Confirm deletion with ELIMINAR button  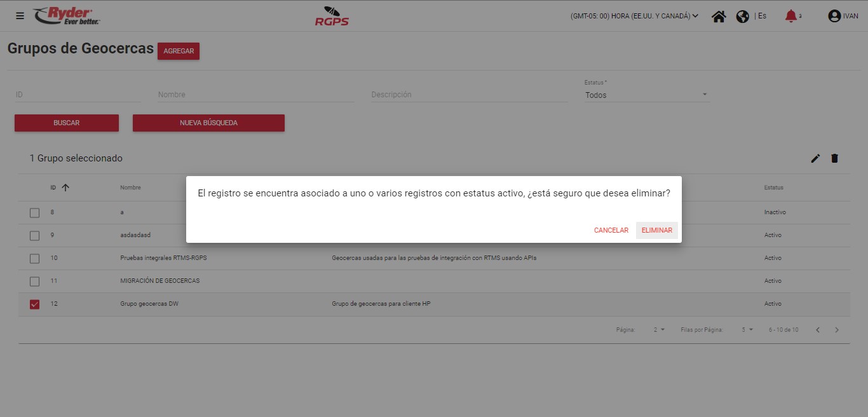(x=656, y=230)
